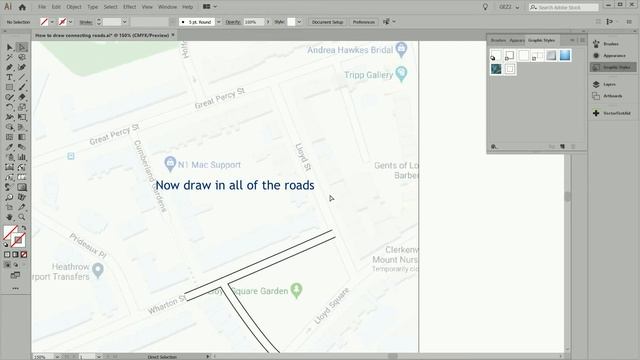640x360 pixels.
Task: Select the Rectangle tool
Action: pos(9,87)
